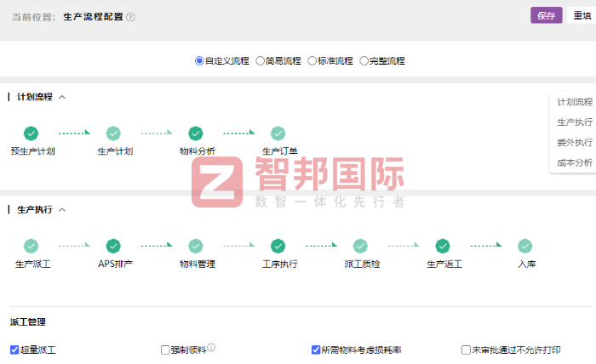Click the 生产订单 step check icon
Image resolution: width=596 pixels, height=364 pixels.
point(278,133)
